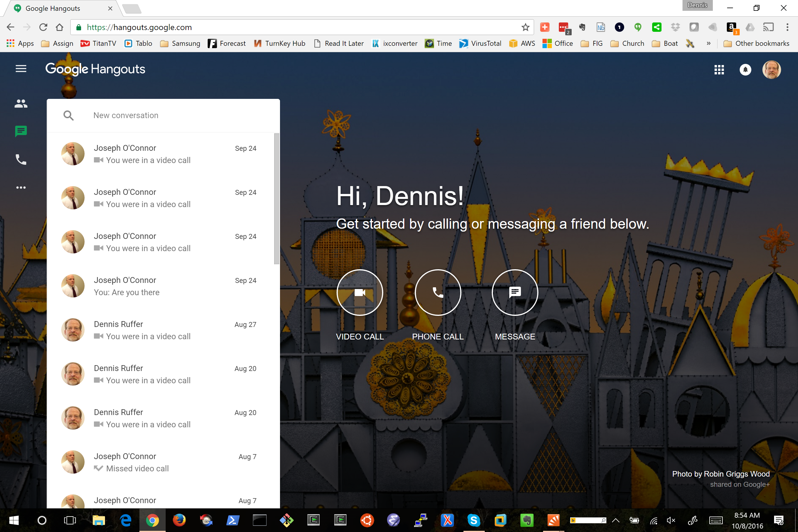The height and width of the screenshot is (532, 798).
Task: Open the Phone calls sidebar icon
Action: tap(21, 159)
